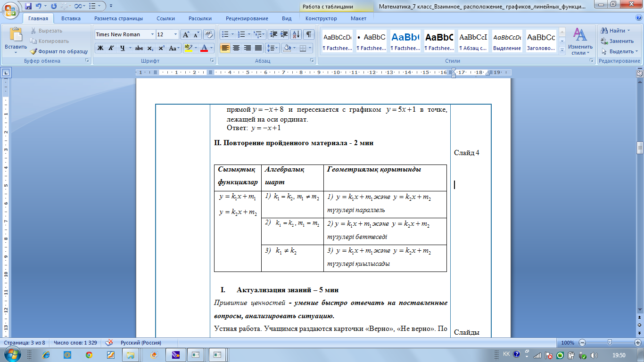
Task: Open the Разметка страницы tab
Action: (x=118, y=18)
